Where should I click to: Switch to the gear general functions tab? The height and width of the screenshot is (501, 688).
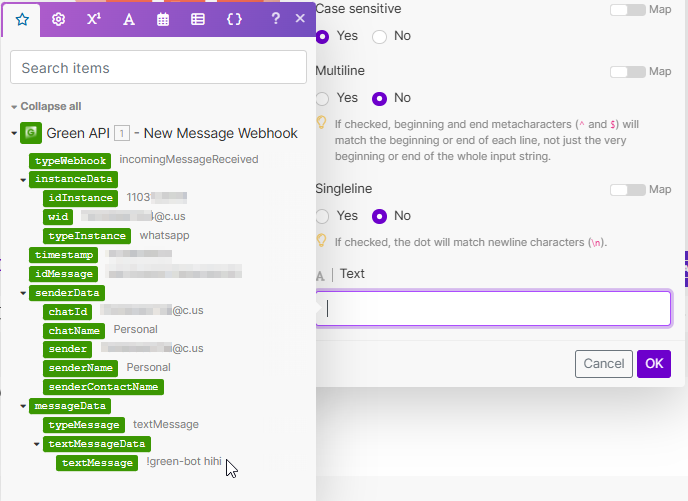[x=58, y=19]
